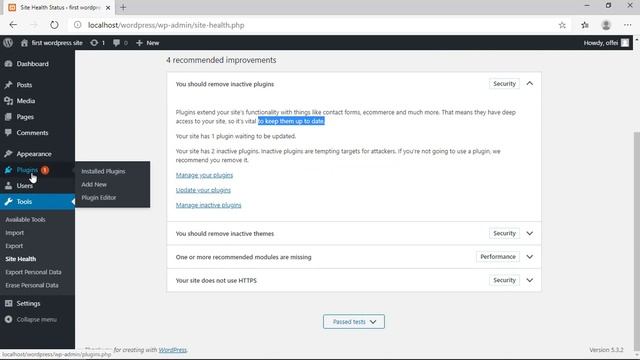Click 'Version 5.3.2' footer text
This screenshot has width=640, height=360.
[606, 349]
